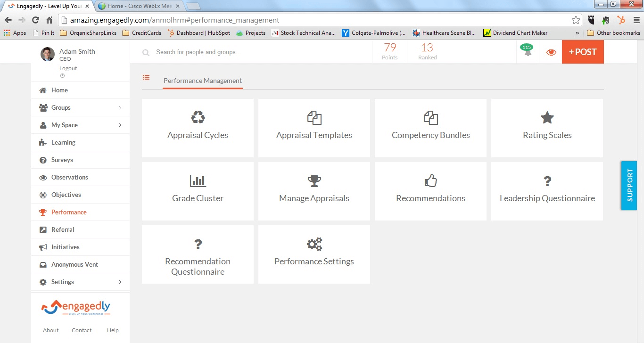Open the Grade Cluster chart tile
This screenshot has width=644, height=343.
(198, 191)
